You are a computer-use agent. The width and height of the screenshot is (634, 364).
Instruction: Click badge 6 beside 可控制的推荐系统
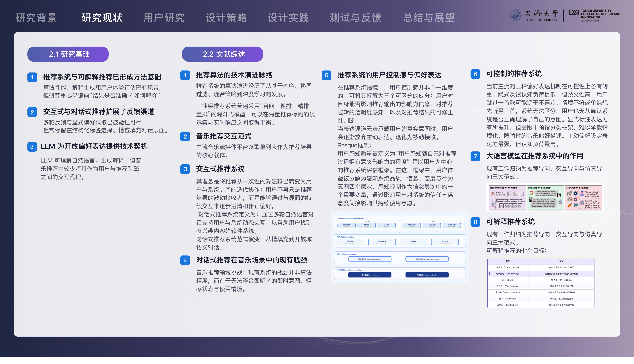[475, 74]
